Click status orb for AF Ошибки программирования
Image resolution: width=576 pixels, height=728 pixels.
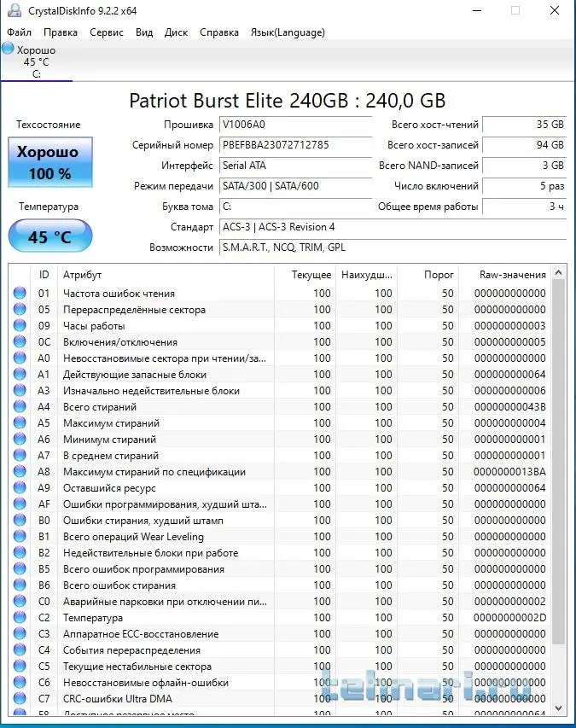[x=20, y=504]
